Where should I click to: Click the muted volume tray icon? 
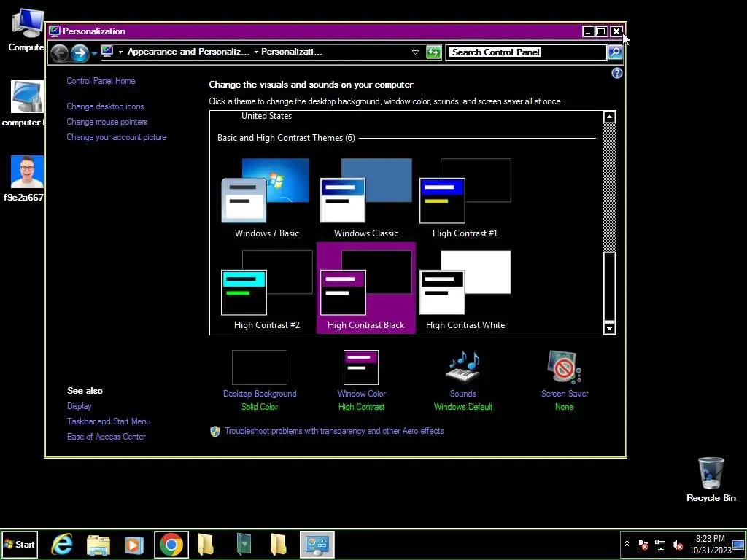(x=677, y=544)
